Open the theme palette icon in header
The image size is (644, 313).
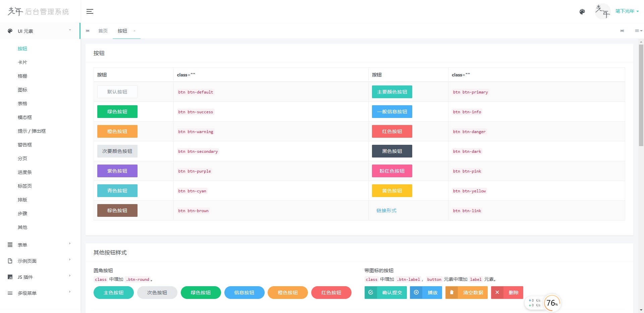coord(582,12)
